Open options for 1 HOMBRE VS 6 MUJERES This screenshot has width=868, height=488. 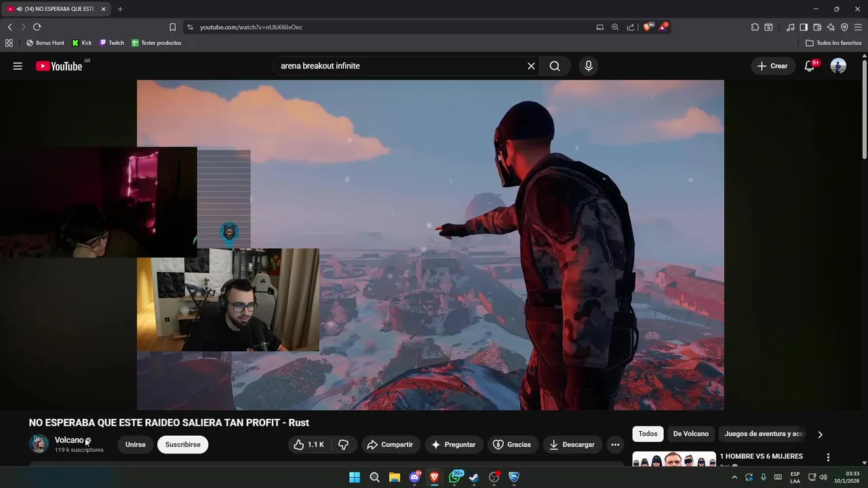point(828,457)
